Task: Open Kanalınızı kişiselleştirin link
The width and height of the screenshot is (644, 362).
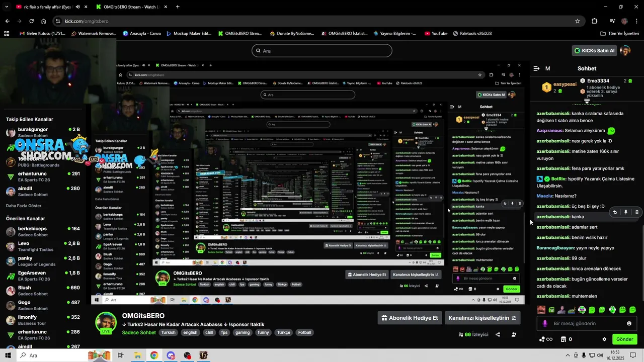Action: pyautogui.click(x=482, y=318)
